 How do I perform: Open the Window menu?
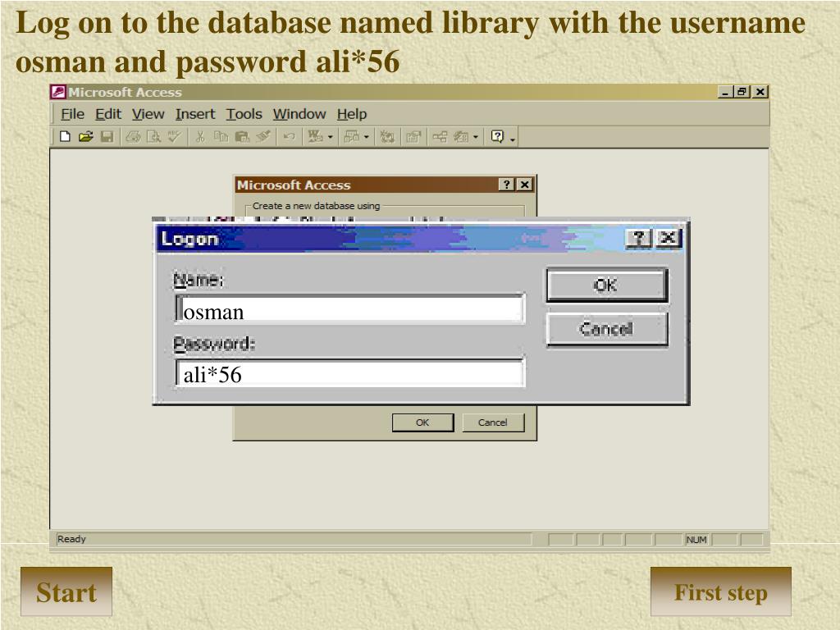click(299, 114)
